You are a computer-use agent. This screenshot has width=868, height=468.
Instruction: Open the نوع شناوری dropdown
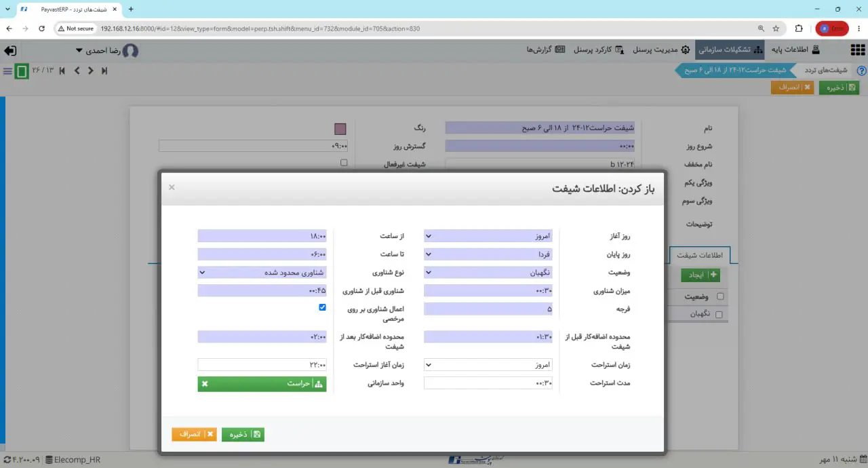[x=262, y=272]
